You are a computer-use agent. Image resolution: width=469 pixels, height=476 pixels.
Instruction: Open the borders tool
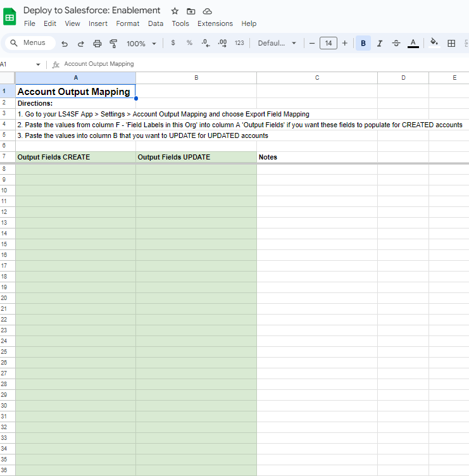451,43
